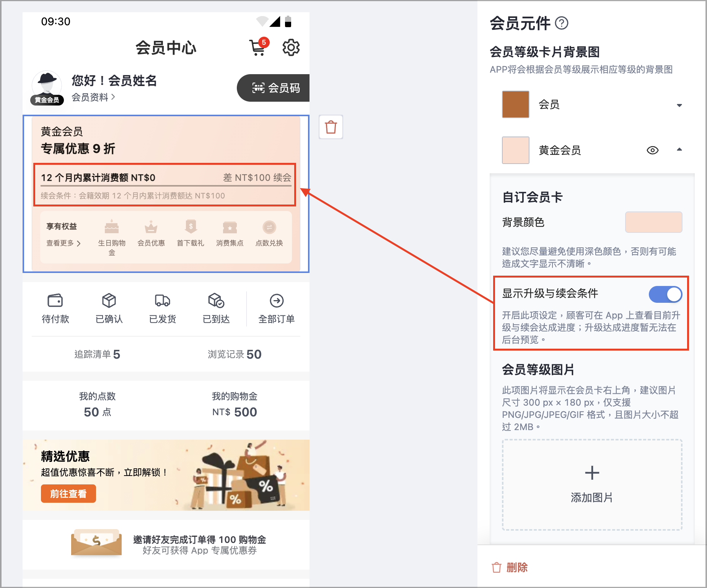Click the 精选优惠 promo banner title
The image size is (707, 588).
click(x=65, y=456)
